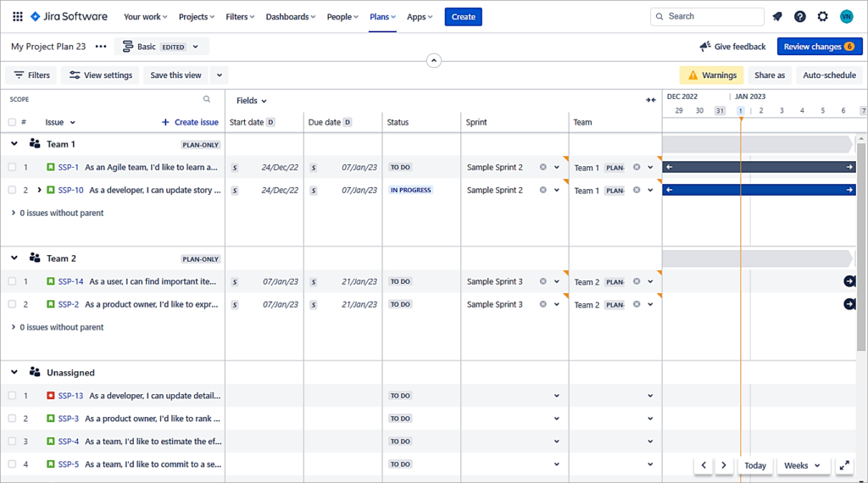
Task: Open the plan's three-dot more menu
Action: 101,47
